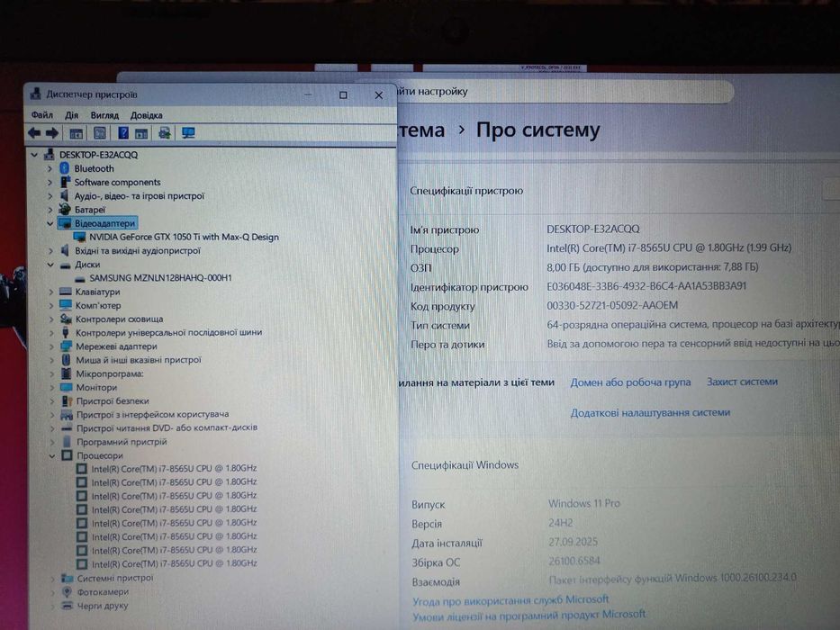Click the Клавіатури keyboard icon
The height and width of the screenshot is (630, 840).
[66, 292]
